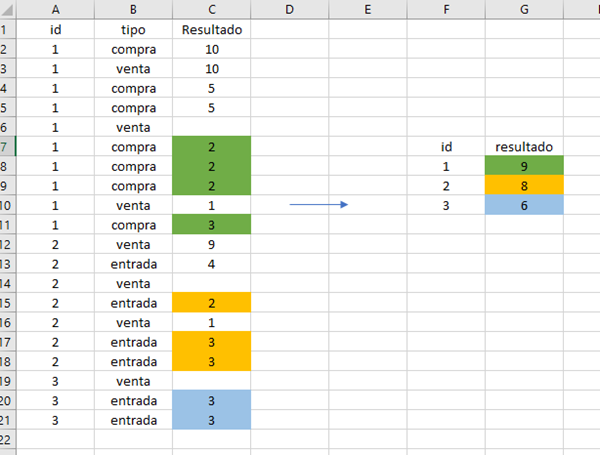600x455 pixels.
Task: Select green cell C11 showing 3
Action: [211, 225]
